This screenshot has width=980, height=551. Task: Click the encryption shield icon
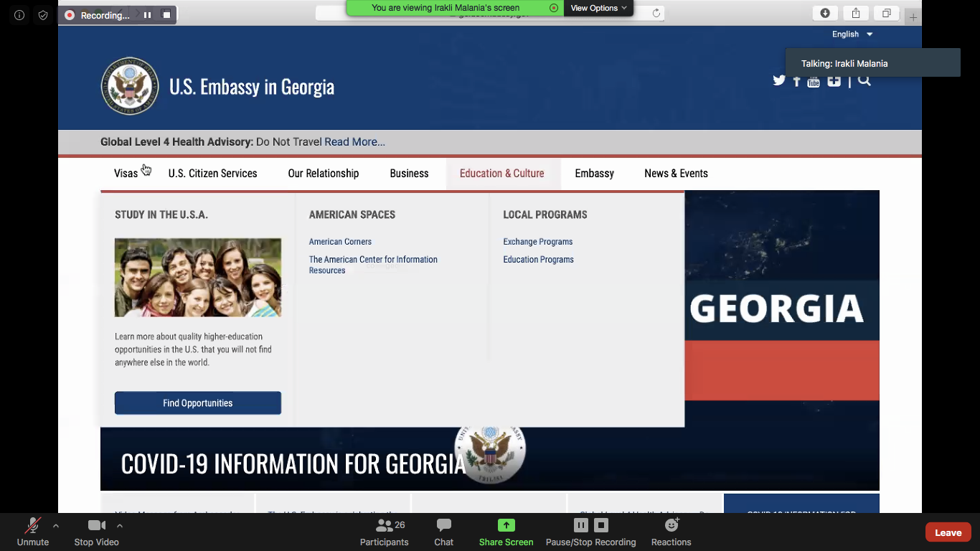click(43, 15)
